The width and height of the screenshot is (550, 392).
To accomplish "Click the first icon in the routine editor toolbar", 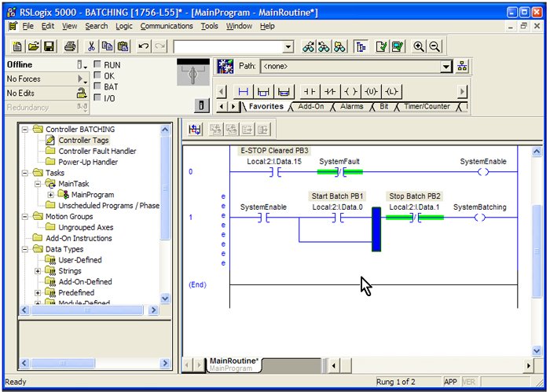I will point(195,130).
